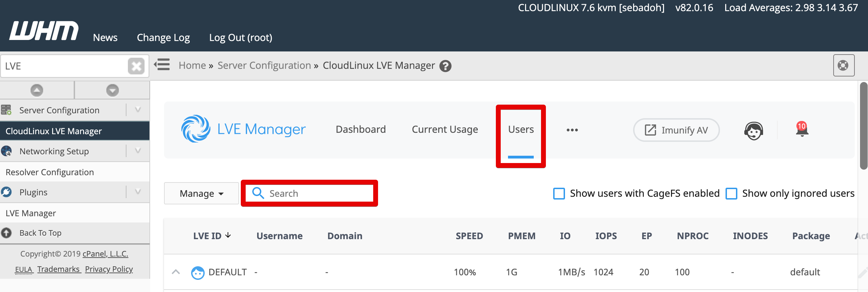Sort table by IO column header
Screen dimensions: 868x292
tap(565, 236)
